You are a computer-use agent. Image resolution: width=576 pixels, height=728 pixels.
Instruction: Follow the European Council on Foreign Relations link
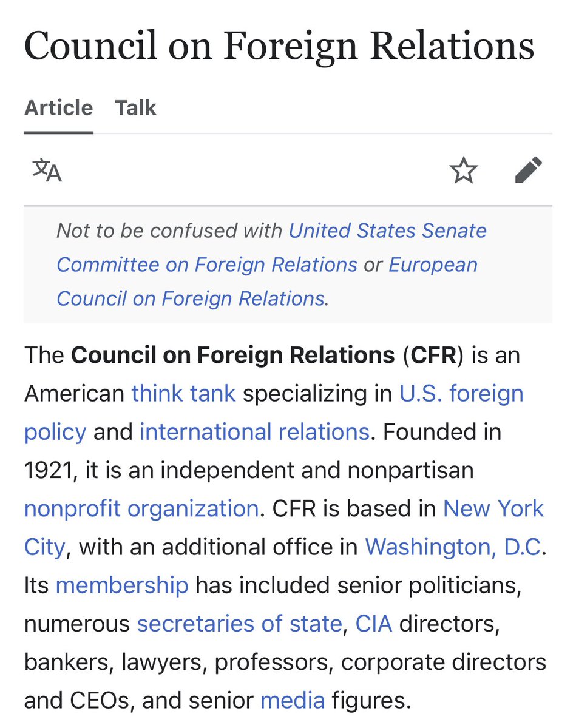(267, 281)
